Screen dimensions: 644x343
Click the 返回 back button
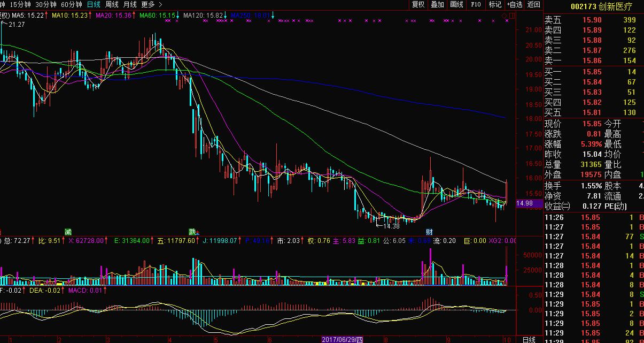pyautogui.click(x=533, y=4)
